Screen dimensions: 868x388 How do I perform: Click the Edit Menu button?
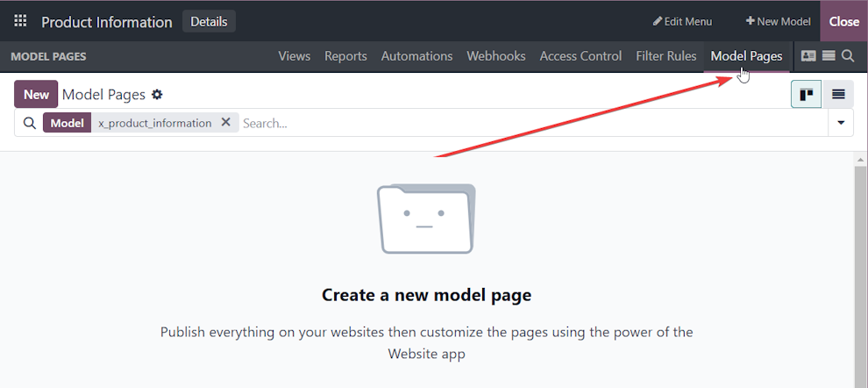click(682, 22)
